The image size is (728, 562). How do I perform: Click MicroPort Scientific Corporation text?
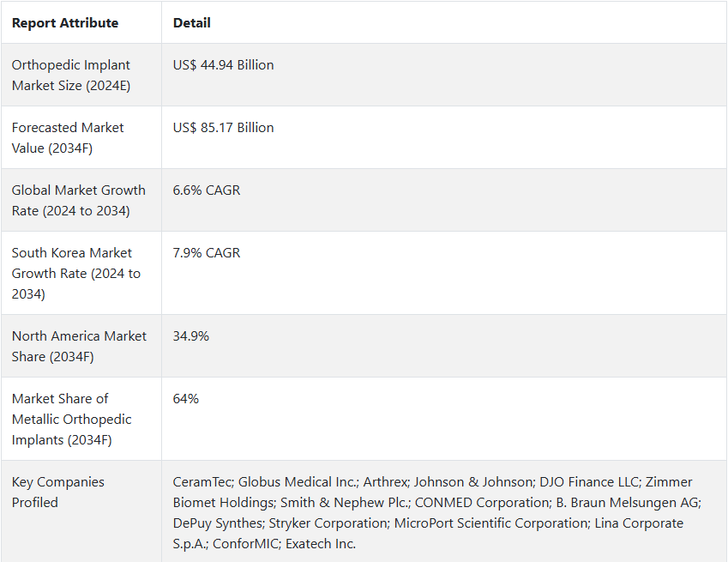point(490,523)
